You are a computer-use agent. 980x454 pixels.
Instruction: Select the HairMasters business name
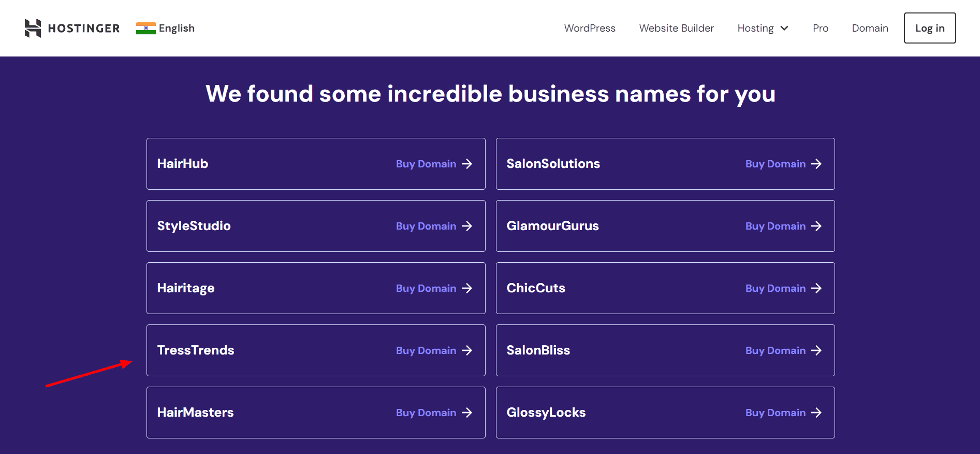pos(195,413)
